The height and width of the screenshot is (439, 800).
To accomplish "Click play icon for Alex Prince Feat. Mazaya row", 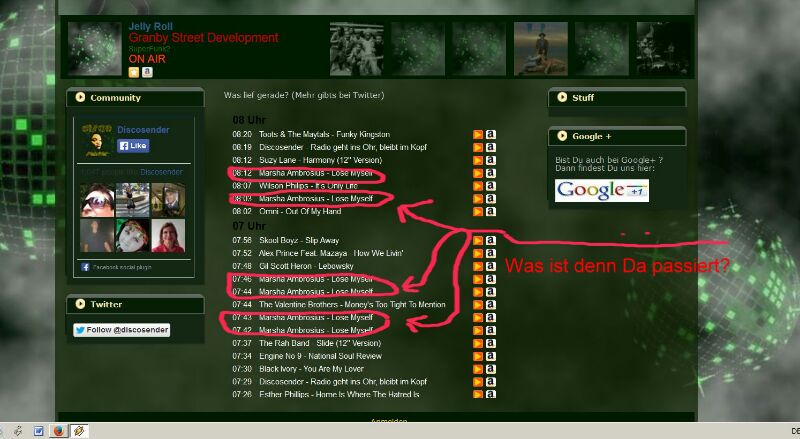I will (x=478, y=253).
